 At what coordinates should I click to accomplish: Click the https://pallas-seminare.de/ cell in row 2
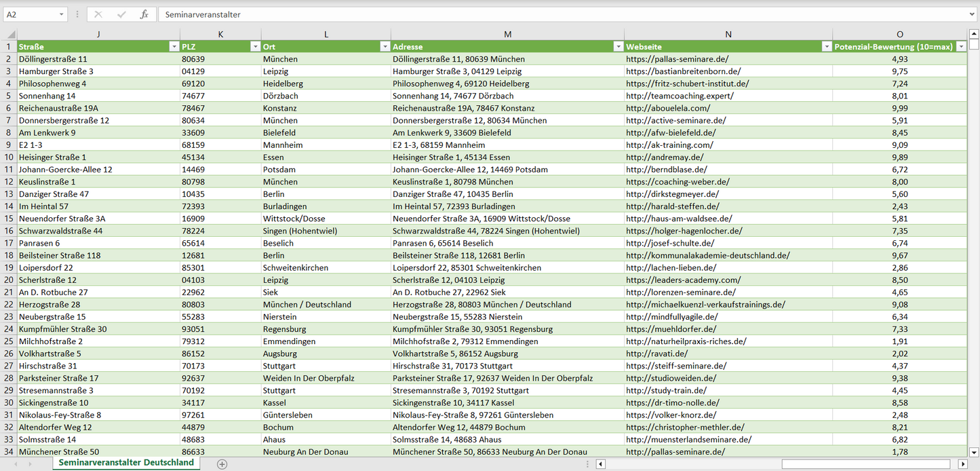coord(677,59)
